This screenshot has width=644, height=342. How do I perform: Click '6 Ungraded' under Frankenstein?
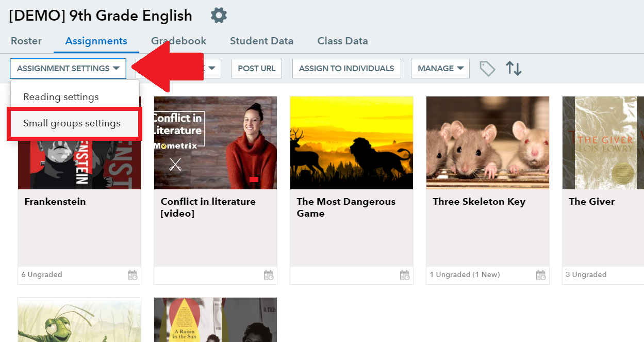coord(42,275)
